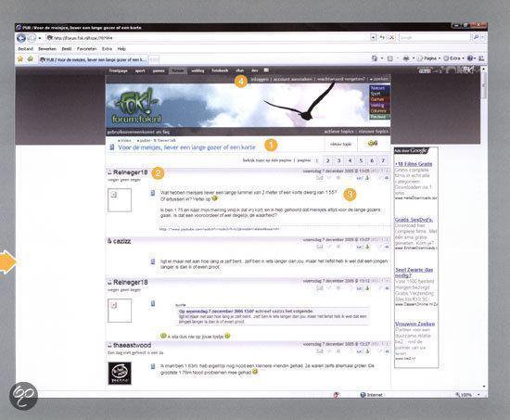Image resolution: width=510 pixels, height=420 pixels.
Task: Click the Internet zone globe icon
Action: (363, 395)
